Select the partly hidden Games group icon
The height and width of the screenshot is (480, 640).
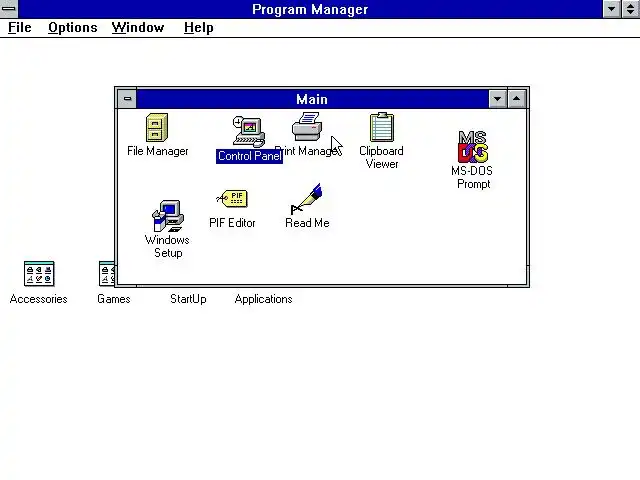point(107,273)
